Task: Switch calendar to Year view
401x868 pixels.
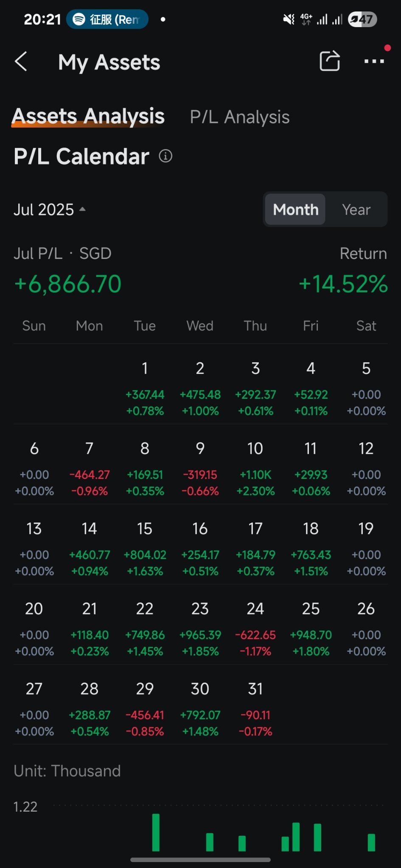Action: (x=356, y=209)
